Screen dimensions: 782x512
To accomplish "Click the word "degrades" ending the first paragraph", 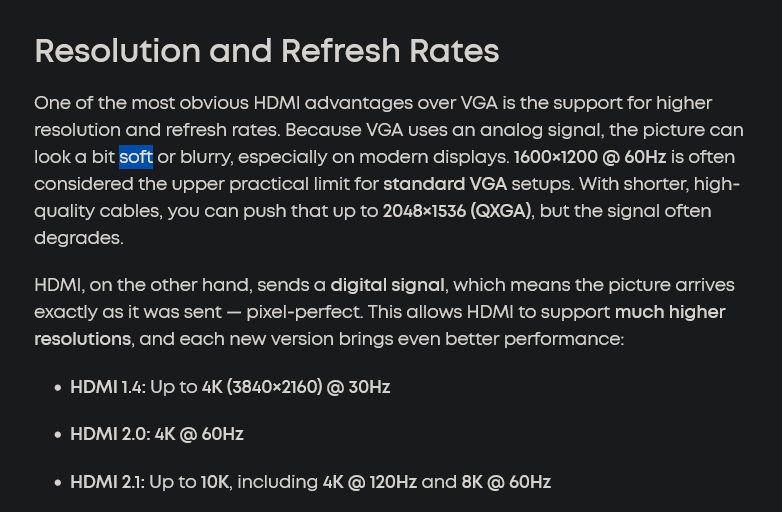I will click(x=77, y=238).
